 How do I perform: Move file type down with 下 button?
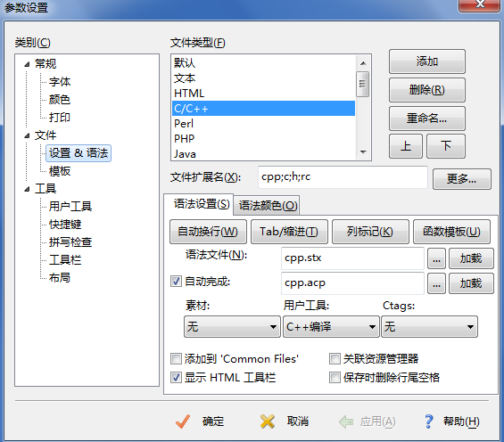point(445,146)
